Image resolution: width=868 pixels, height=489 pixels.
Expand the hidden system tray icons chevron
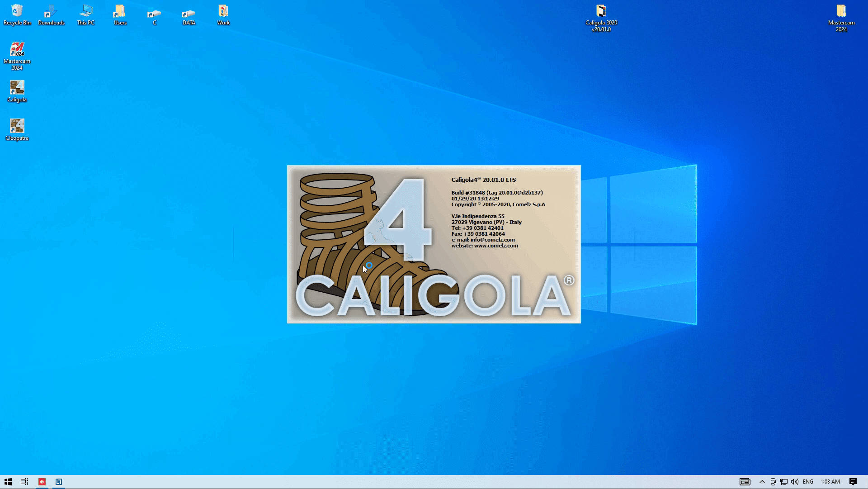[x=762, y=482]
